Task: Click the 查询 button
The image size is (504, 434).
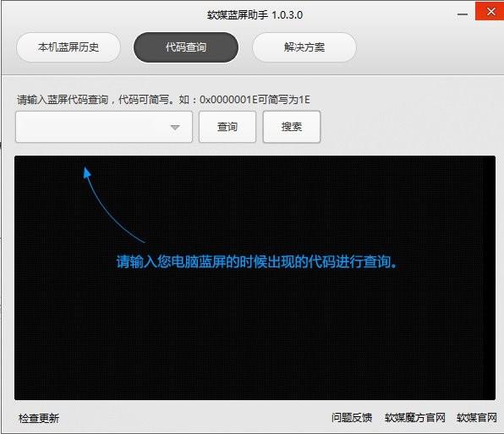Action: (x=227, y=127)
